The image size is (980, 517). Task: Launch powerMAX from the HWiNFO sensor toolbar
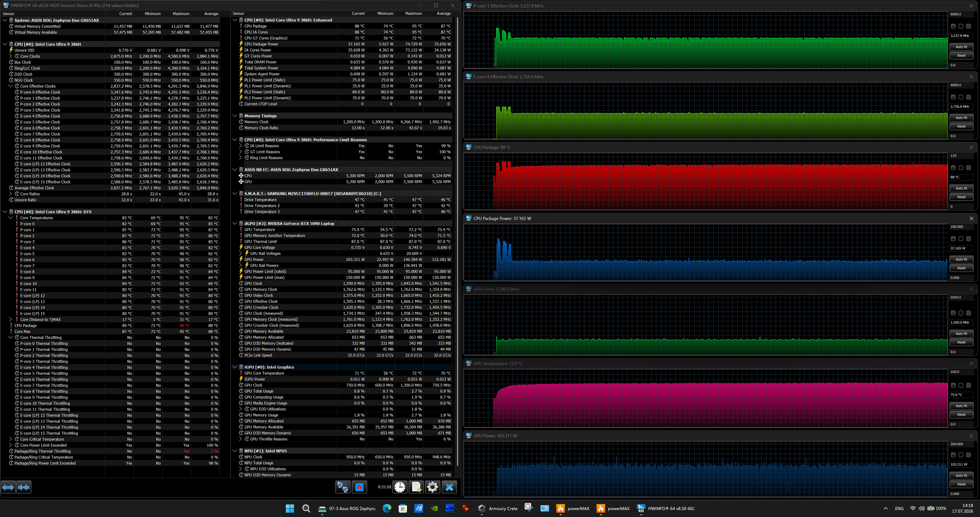[359, 487]
